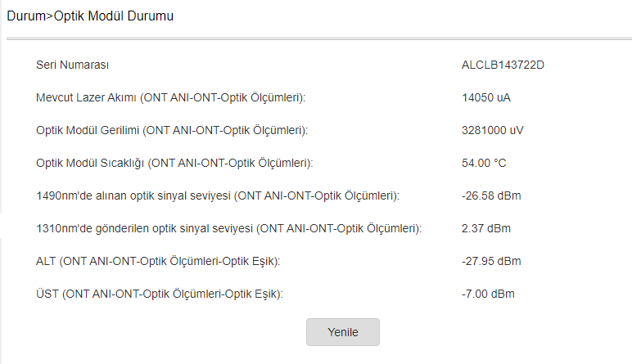This screenshot has height=364, width=632.
Task: Select the 3281000 uV voltage value
Action: click(493, 130)
